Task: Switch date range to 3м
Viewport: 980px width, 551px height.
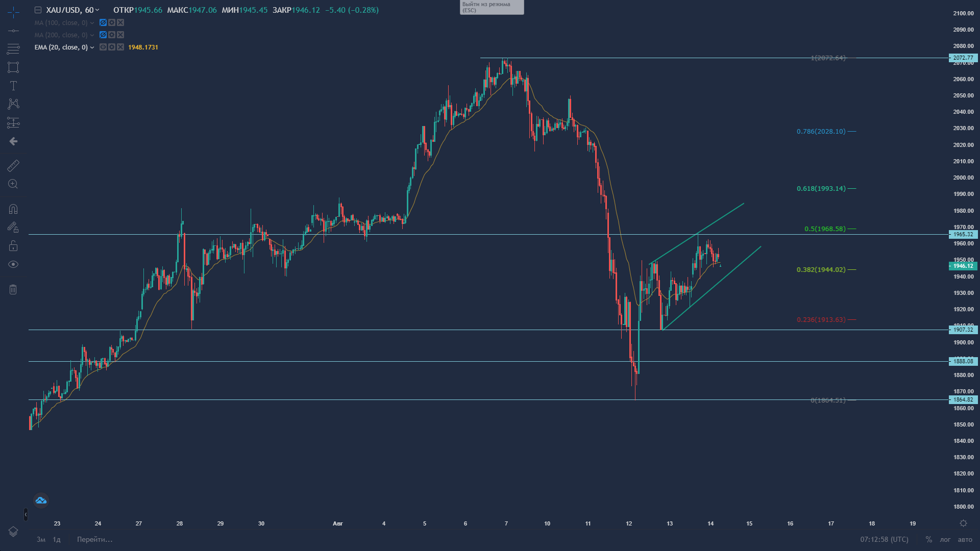Action: (x=41, y=539)
